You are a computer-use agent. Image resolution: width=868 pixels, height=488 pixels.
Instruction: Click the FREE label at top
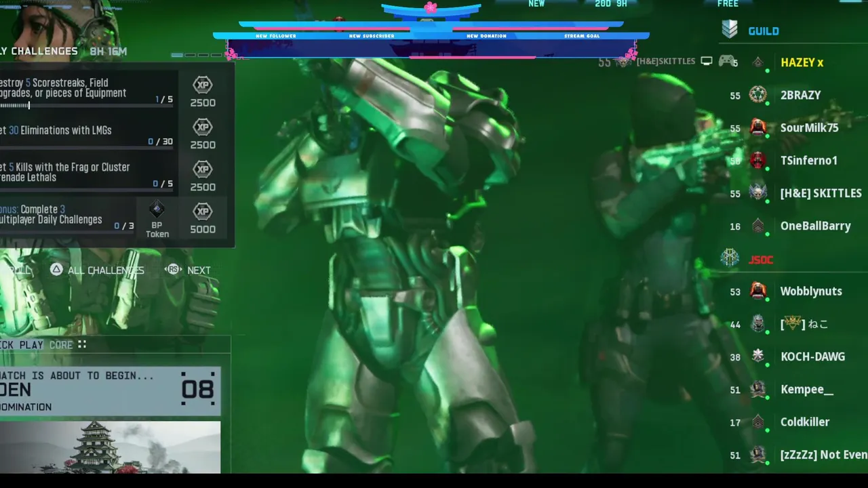[728, 4]
